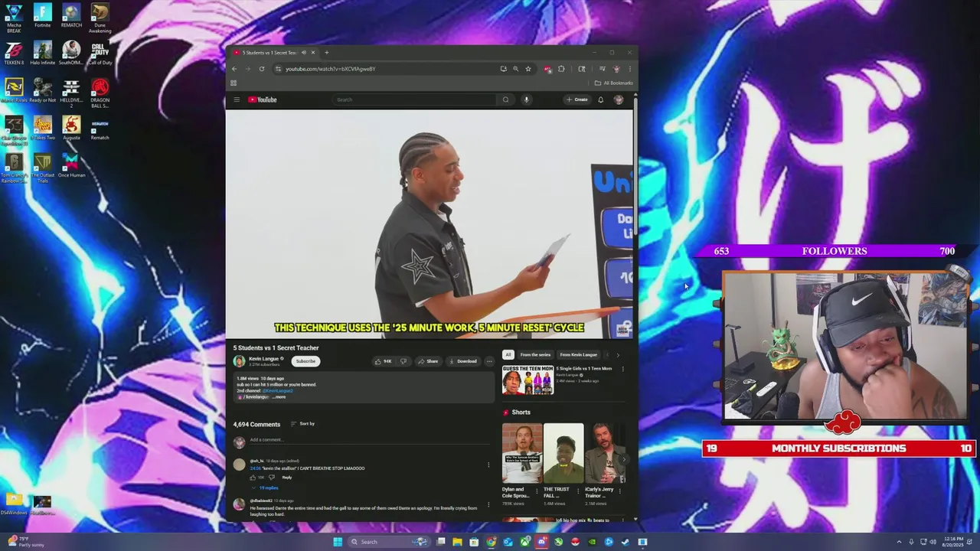Viewport: 980px width, 551px height.
Task: Jump to the 24:06 timestamp link
Action: point(256,468)
